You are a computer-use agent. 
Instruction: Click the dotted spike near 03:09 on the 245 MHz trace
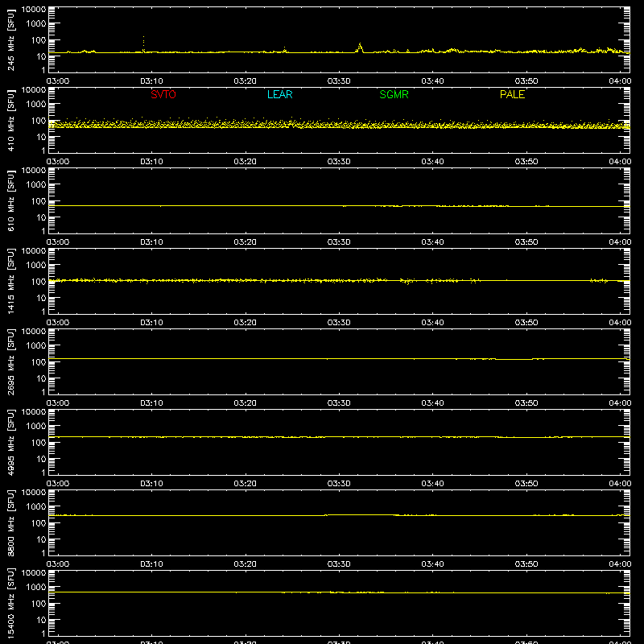tap(143, 43)
